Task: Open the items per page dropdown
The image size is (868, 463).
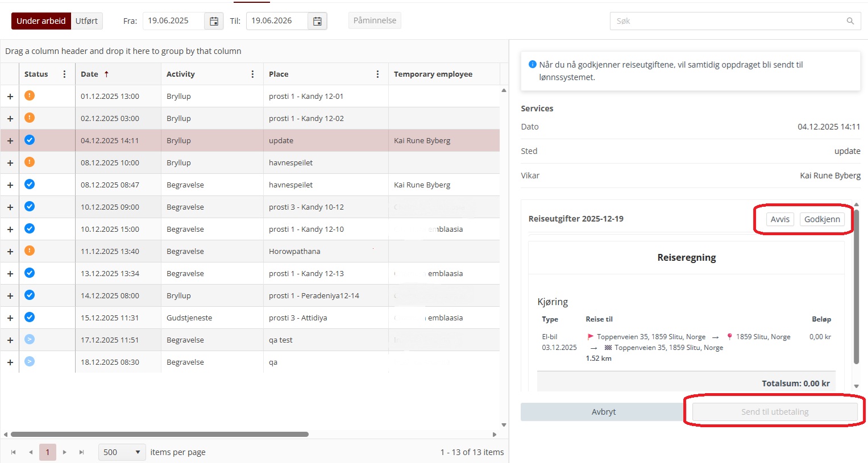Action: click(x=122, y=452)
